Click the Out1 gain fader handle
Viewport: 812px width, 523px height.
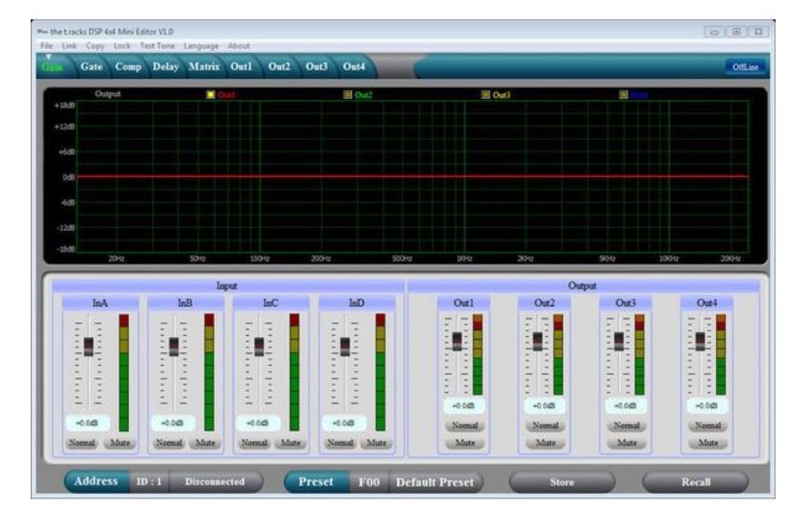coord(456,341)
